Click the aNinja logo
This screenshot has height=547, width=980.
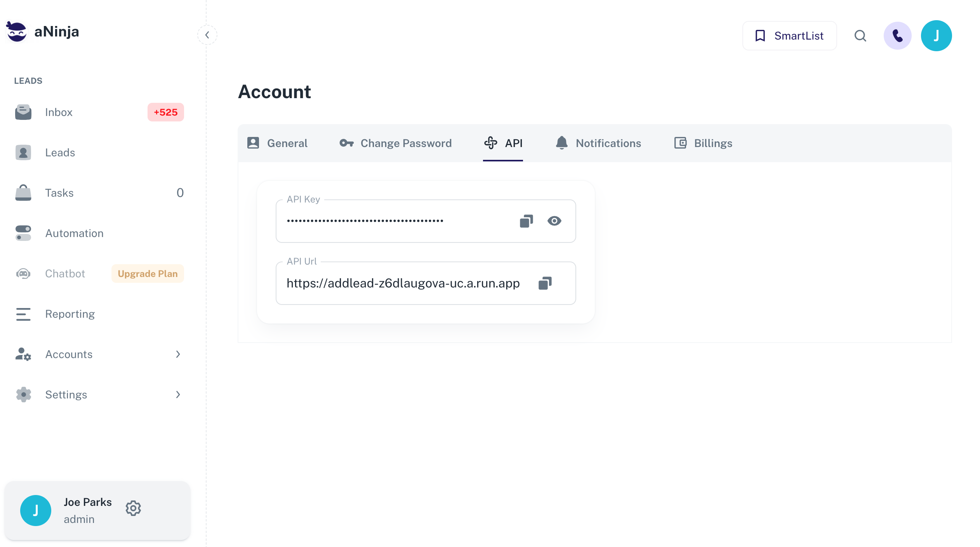click(43, 32)
